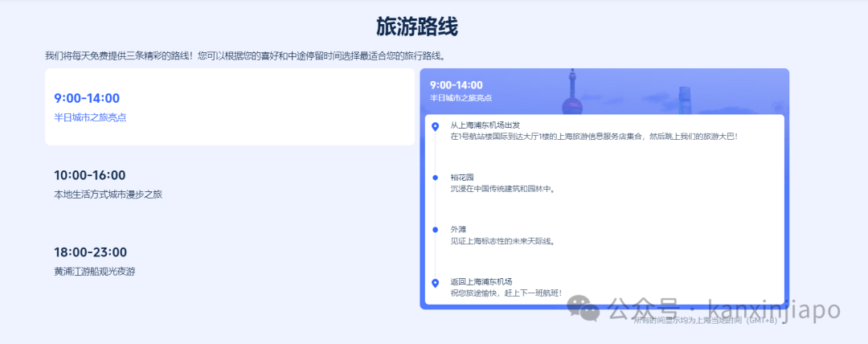868x344 pixels.
Task: Click the timeline dot beside 外滩
Action: [x=435, y=229]
